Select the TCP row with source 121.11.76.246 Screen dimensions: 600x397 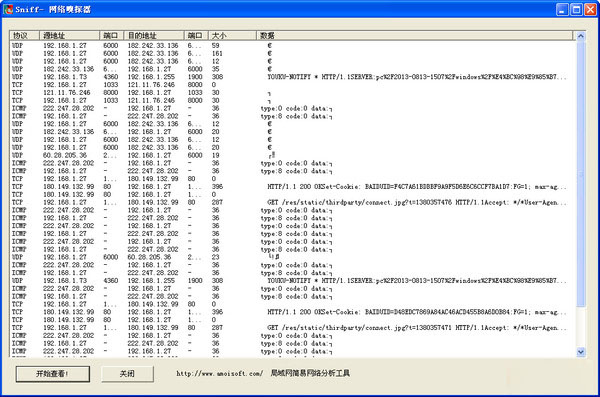(293, 93)
